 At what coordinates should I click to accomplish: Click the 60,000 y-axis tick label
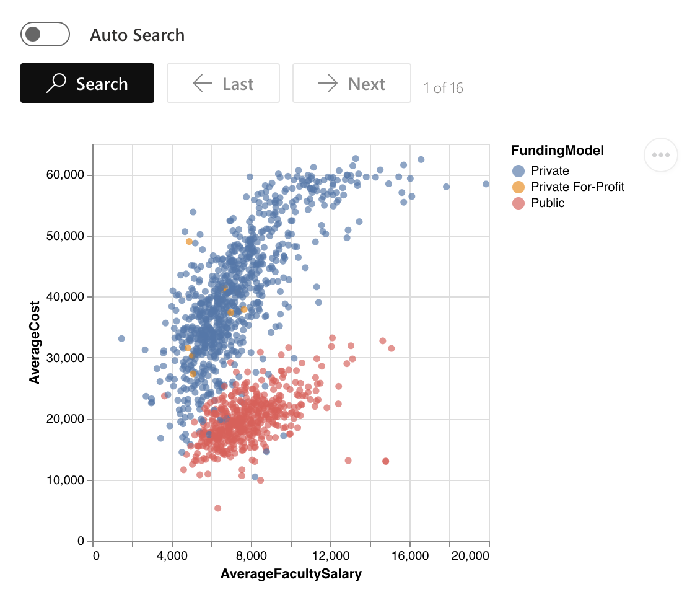coord(65,175)
